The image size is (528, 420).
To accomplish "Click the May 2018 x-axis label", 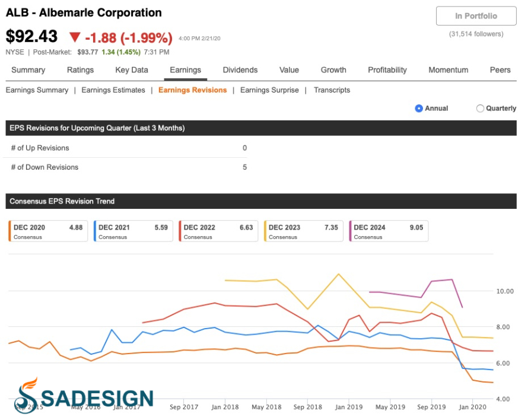I will (x=267, y=407).
